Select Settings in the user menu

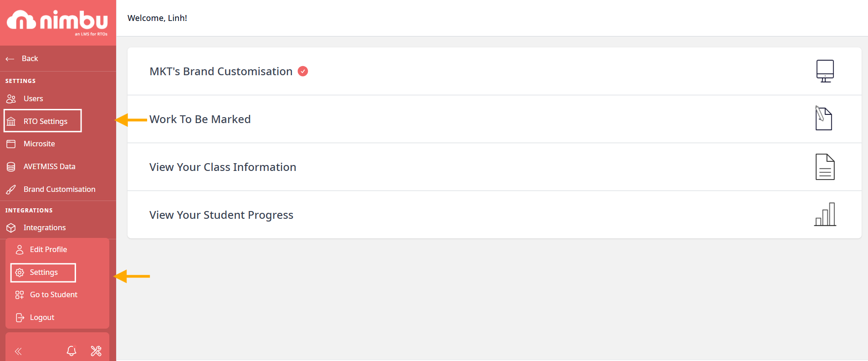coord(43,273)
